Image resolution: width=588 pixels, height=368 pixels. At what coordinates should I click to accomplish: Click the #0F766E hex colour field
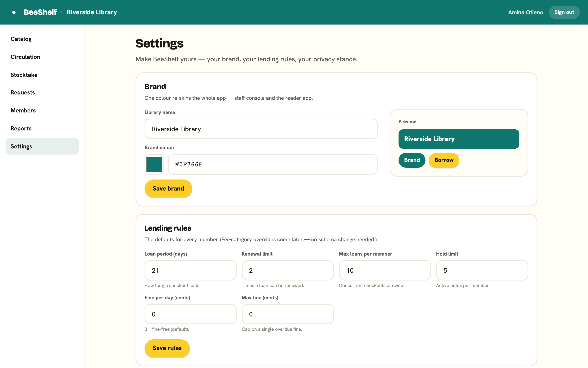tap(273, 164)
